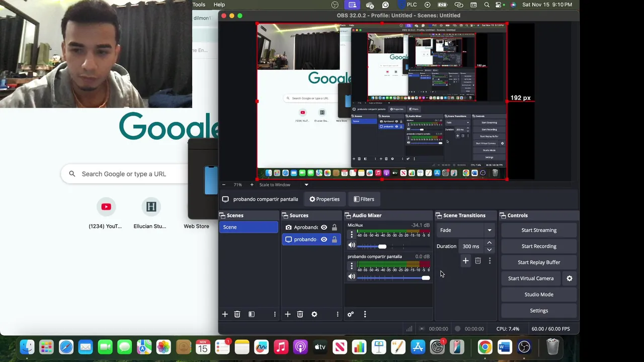Viewport: 644px width, 362px height.
Task: Open virtual camera settings gear
Action: (570, 278)
